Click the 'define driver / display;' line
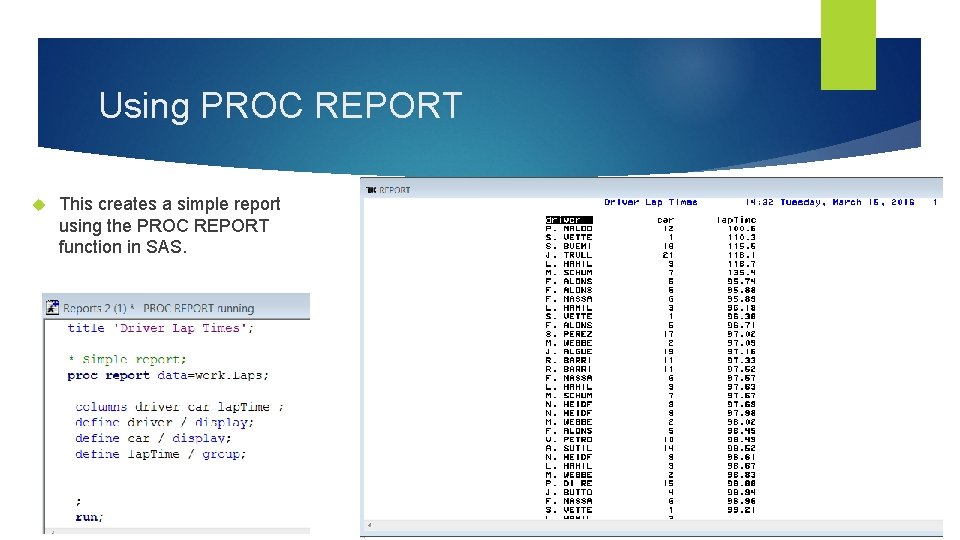The height and width of the screenshot is (540, 960). pos(164,422)
